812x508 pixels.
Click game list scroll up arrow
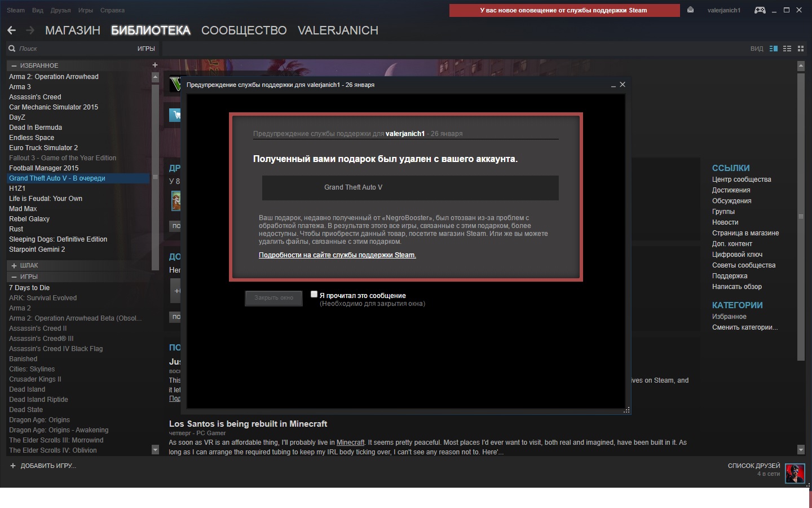point(155,77)
